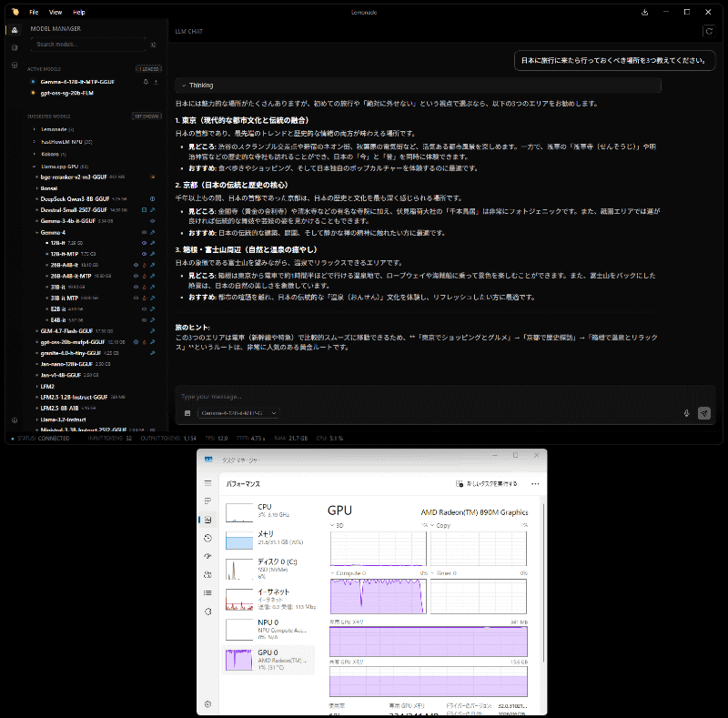The width and height of the screenshot is (728, 718).
Task: Click the send message arrow button
Action: 704,413
